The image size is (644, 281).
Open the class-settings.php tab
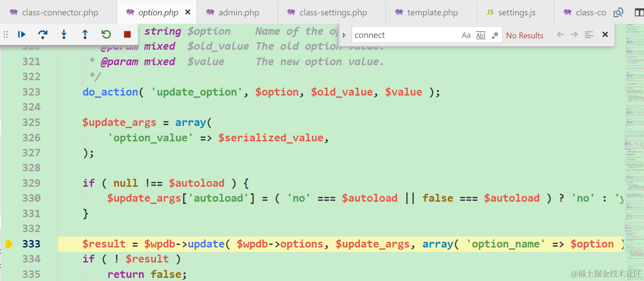[331, 12]
